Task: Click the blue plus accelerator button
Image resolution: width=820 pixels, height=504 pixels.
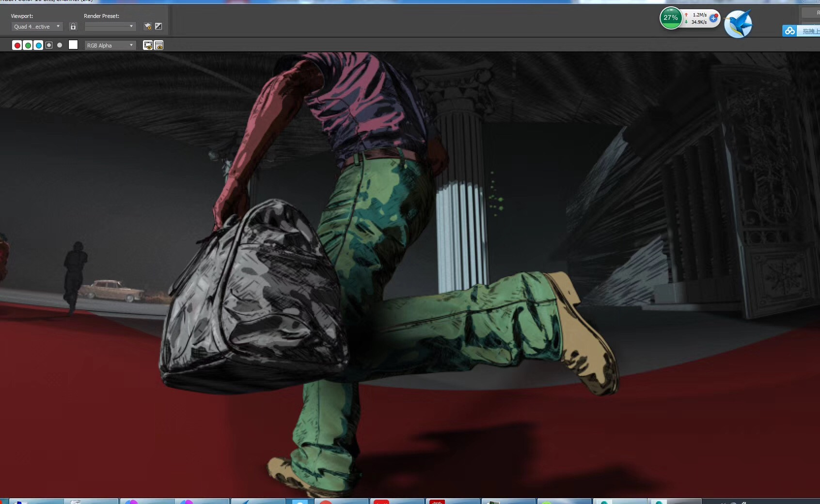Action: (x=713, y=18)
